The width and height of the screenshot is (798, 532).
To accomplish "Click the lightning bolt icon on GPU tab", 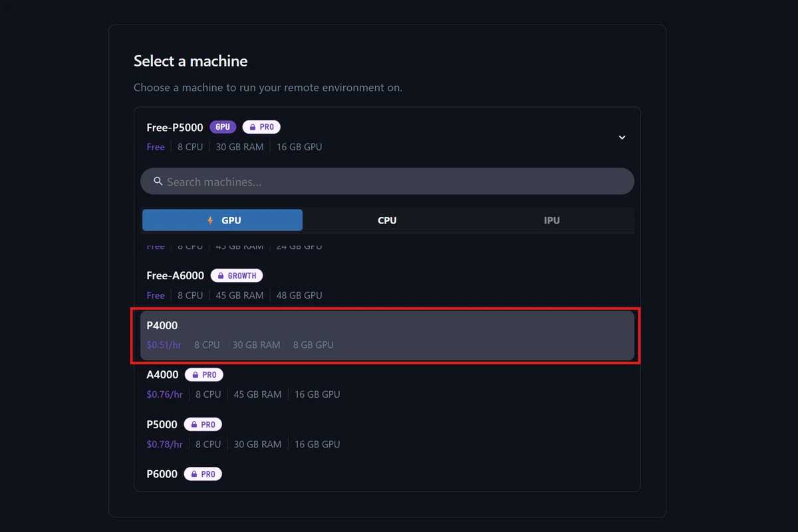I will click(211, 220).
